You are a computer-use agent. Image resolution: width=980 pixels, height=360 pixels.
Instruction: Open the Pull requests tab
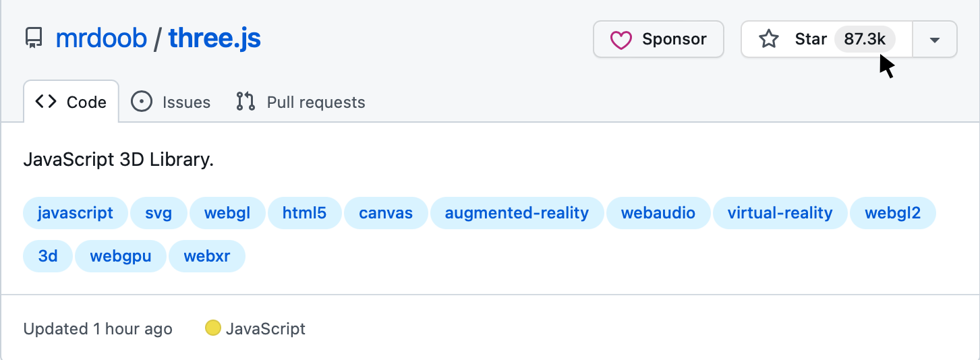click(316, 102)
